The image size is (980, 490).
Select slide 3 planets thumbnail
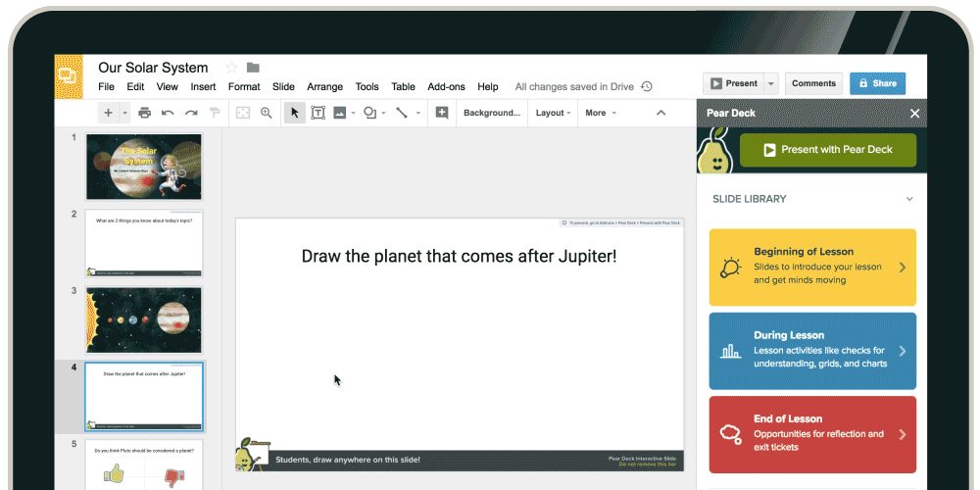click(x=144, y=320)
